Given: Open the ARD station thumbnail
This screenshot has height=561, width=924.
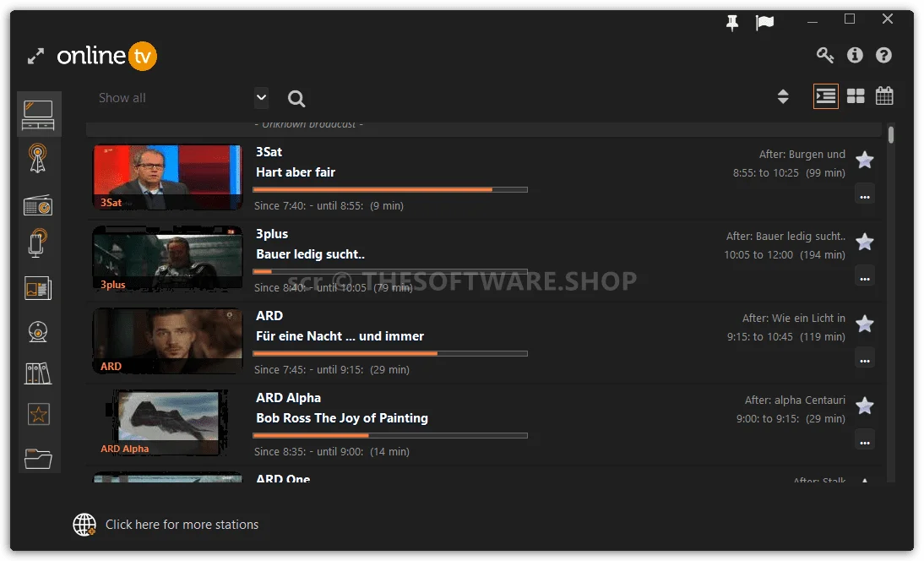Looking at the screenshot, I should coord(167,340).
